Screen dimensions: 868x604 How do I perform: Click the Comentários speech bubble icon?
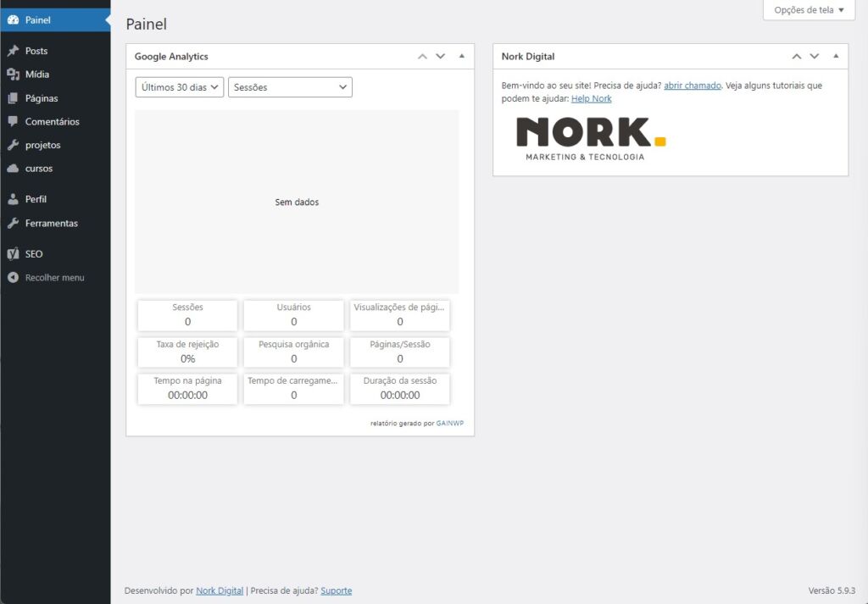point(13,122)
